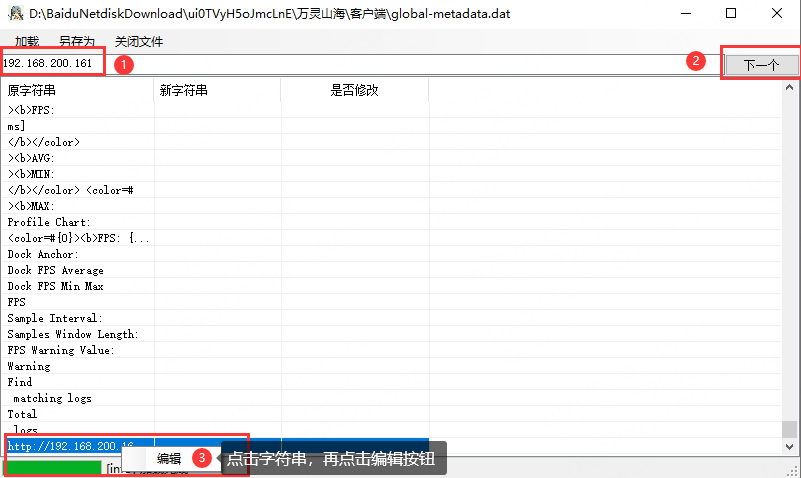Click the vertical scrollbar thumb
The image size is (801, 478).
coord(790,429)
